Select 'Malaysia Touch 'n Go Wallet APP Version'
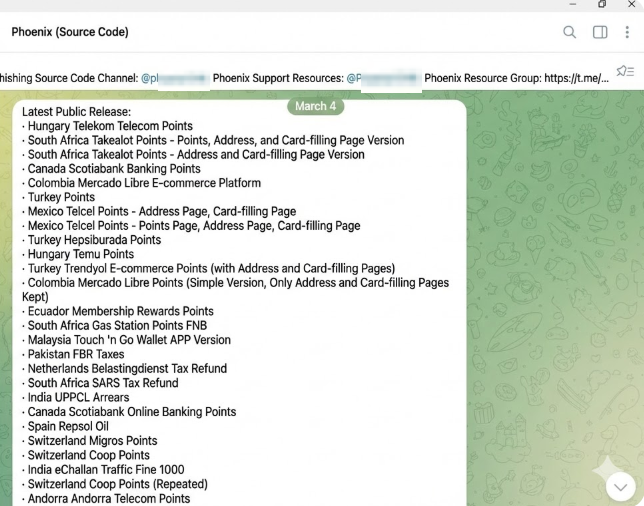Image resolution: width=644 pixels, height=506 pixels. pyautogui.click(x=126, y=340)
